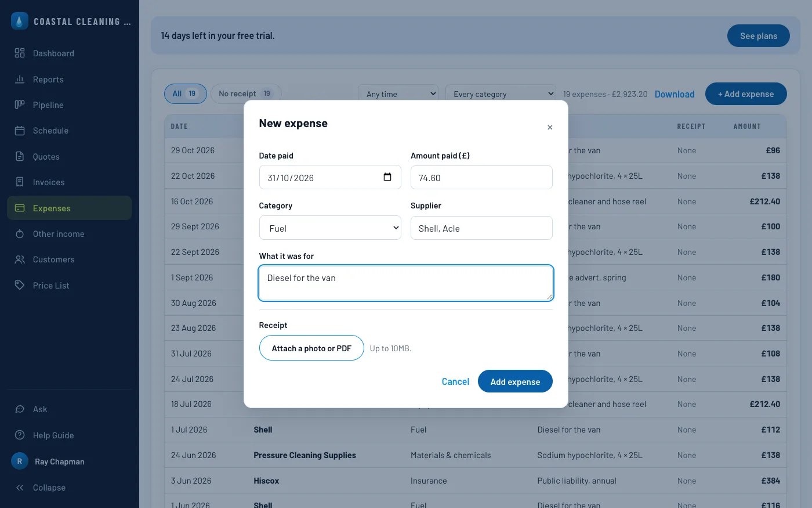Open the Every category filter dropdown
Image resolution: width=812 pixels, height=508 pixels.
pos(501,94)
